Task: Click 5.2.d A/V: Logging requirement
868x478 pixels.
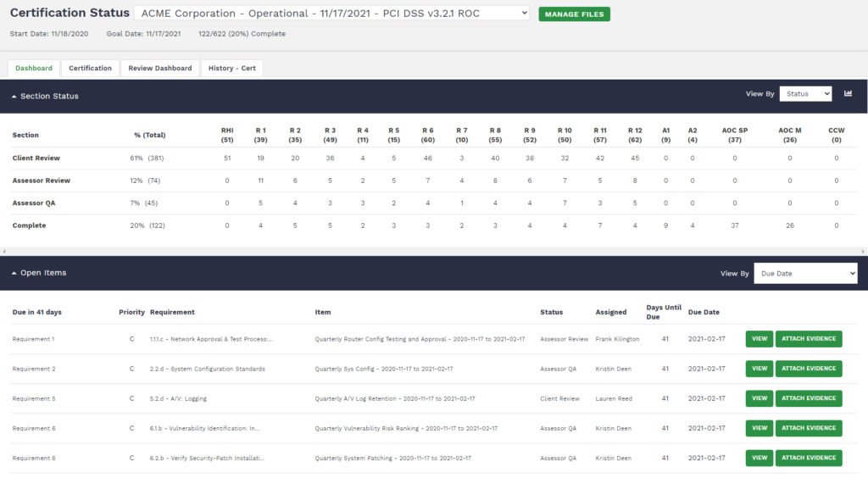Action: 178,399
